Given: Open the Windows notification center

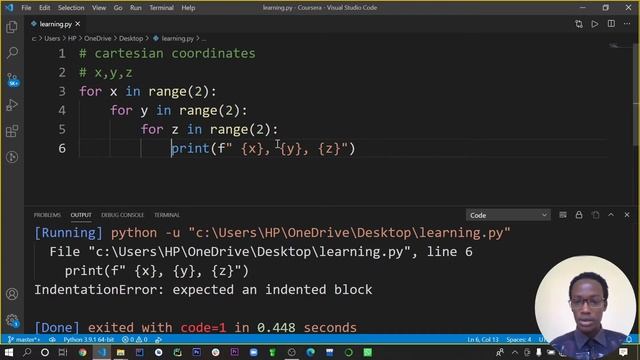Looking at the screenshot, I should (x=623, y=352).
